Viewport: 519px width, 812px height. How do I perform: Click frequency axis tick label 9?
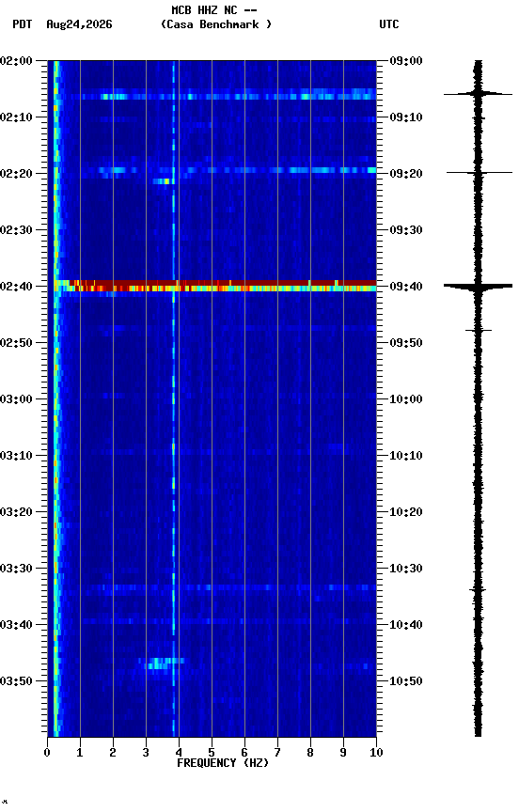coord(343,753)
